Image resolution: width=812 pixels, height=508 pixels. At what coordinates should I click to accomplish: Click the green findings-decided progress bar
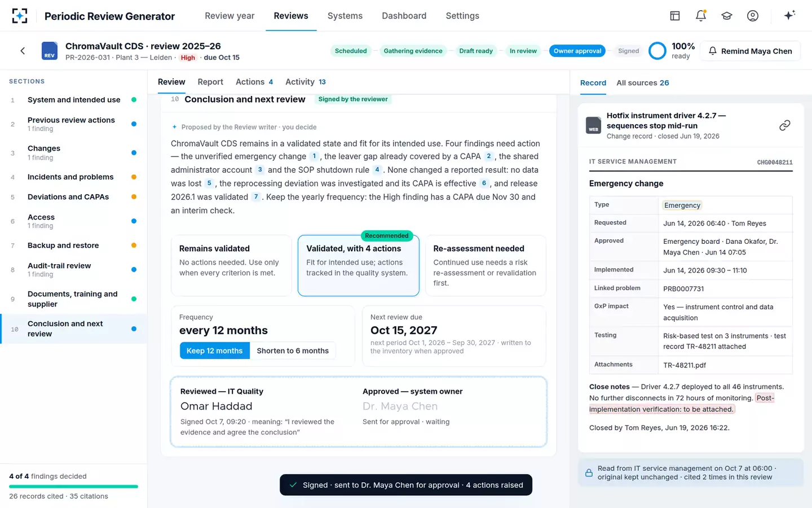point(73,487)
